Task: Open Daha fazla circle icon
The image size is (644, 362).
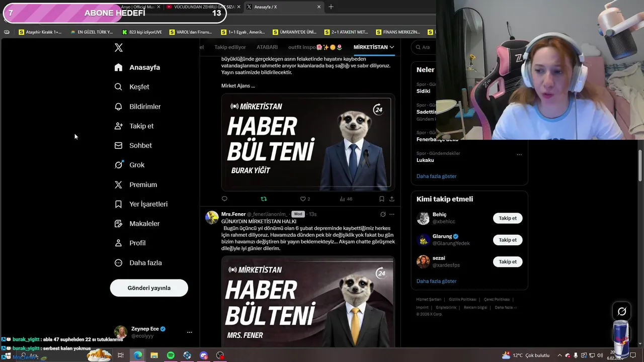Action: click(x=118, y=263)
